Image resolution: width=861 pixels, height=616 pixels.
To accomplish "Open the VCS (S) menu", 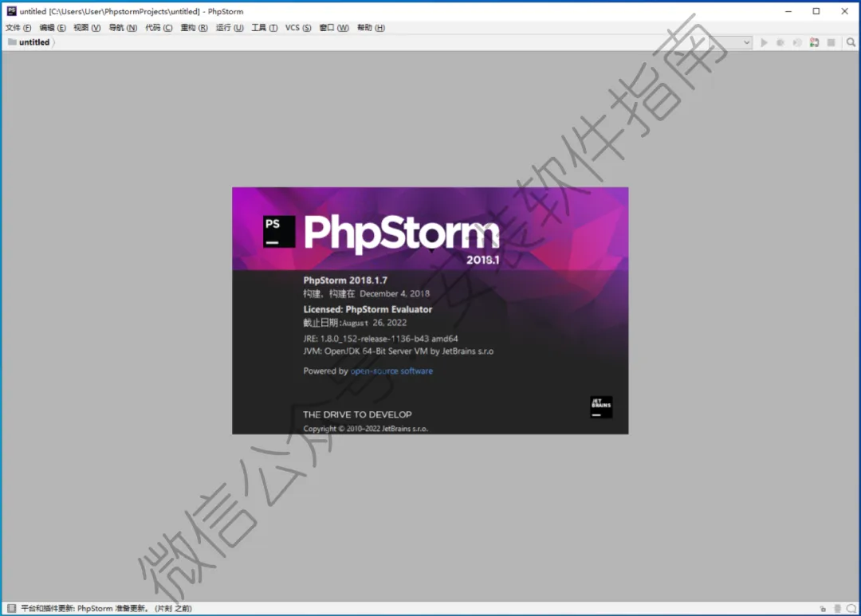I will tap(298, 27).
